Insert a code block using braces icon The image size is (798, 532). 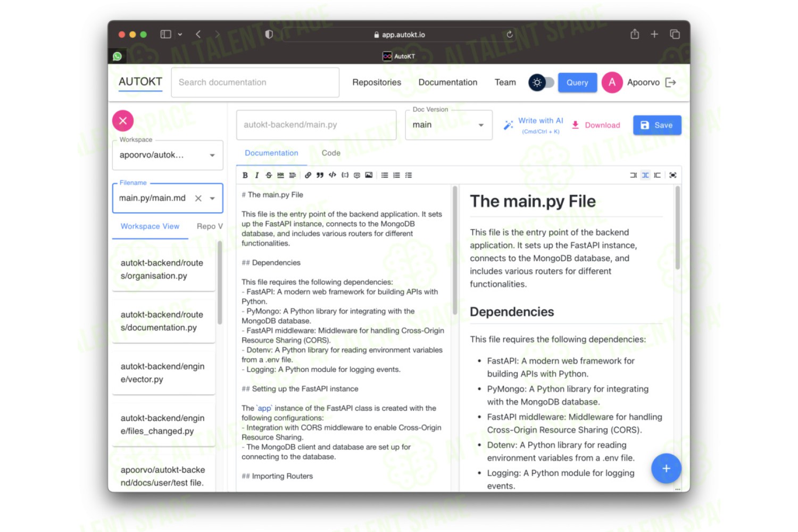(345, 175)
